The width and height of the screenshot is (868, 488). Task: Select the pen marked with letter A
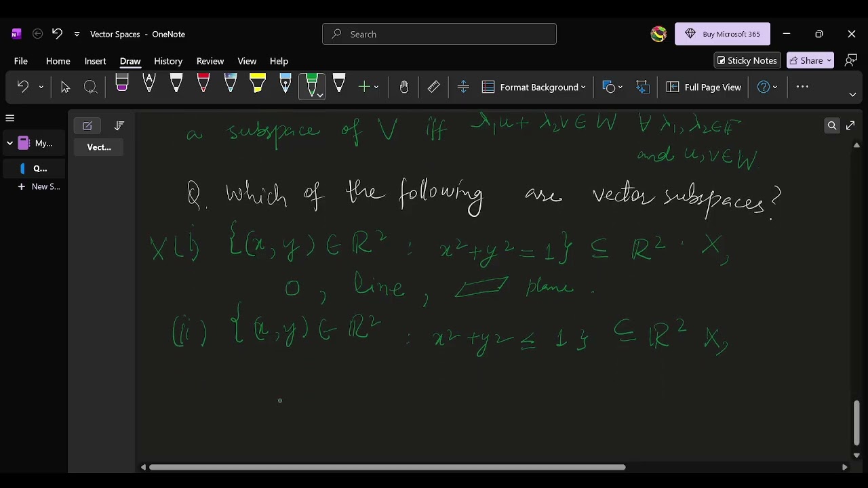pos(149,84)
